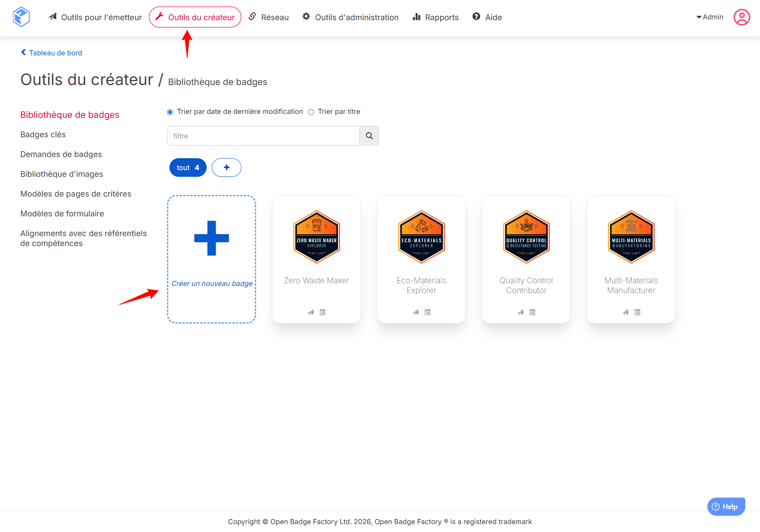
Task: Click the plus button to add category
Action: (226, 167)
